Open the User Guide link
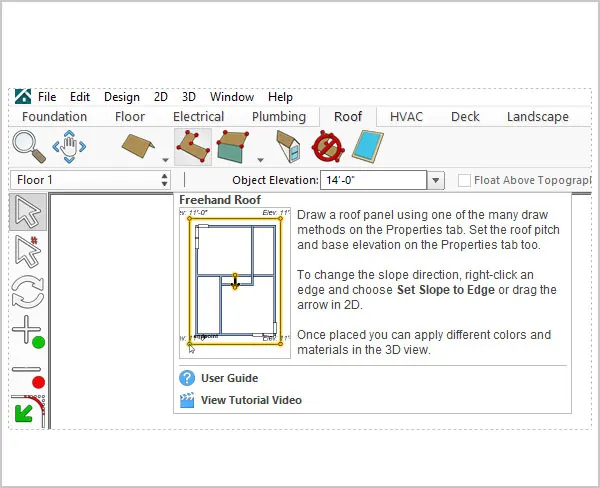Image resolution: width=600 pixels, height=488 pixels. coord(229,378)
